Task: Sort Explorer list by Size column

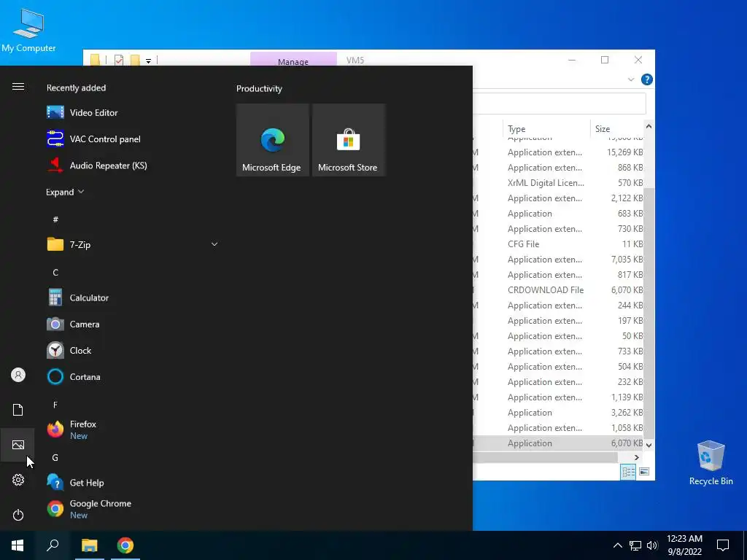Action: pos(617,128)
